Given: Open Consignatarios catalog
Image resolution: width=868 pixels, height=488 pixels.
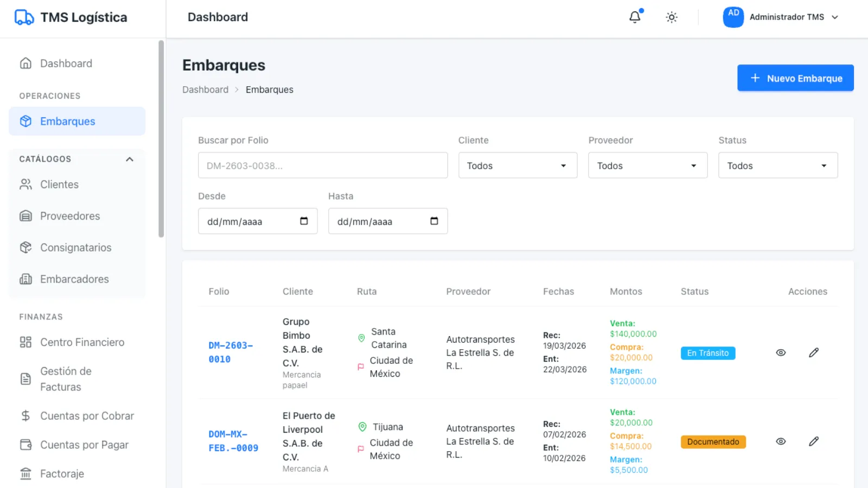Looking at the screenshot, I should (77, 247).
